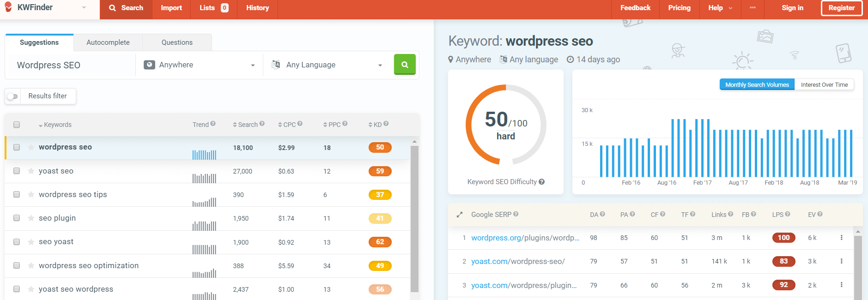Click the LPS 100 badge for wordpress.org

(783, 238)
